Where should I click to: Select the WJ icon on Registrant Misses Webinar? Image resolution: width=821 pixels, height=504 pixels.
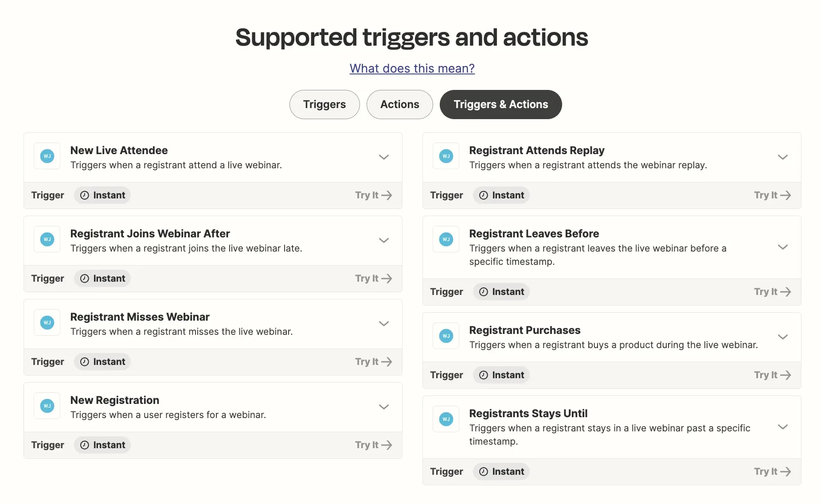[x=47, y=322]
